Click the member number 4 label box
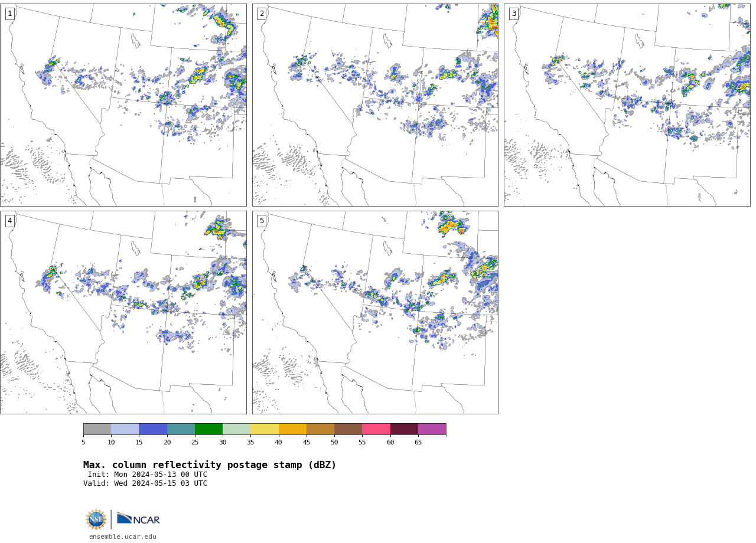 click(10, 221)
